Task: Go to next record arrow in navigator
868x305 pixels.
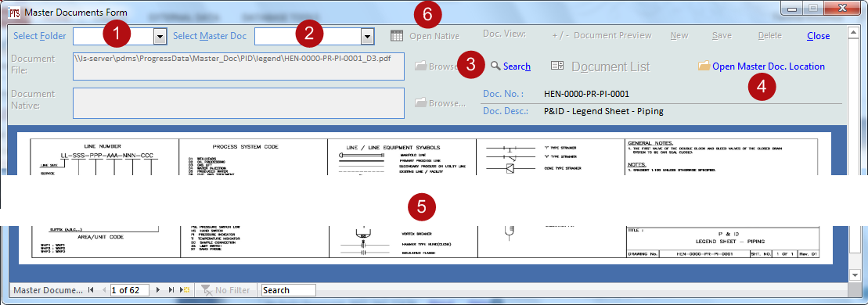Action: [158, 290]
